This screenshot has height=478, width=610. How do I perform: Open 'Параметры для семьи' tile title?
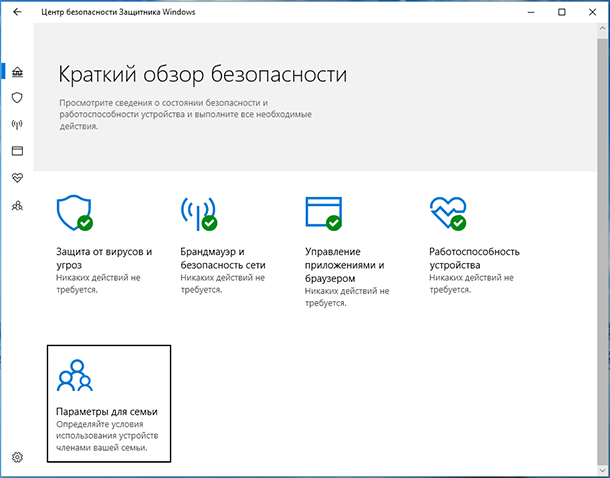coord(107,411)
